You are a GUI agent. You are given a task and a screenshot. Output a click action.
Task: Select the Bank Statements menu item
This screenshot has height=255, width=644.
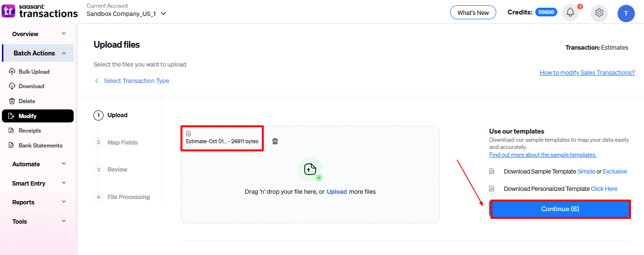pos(40,146)
